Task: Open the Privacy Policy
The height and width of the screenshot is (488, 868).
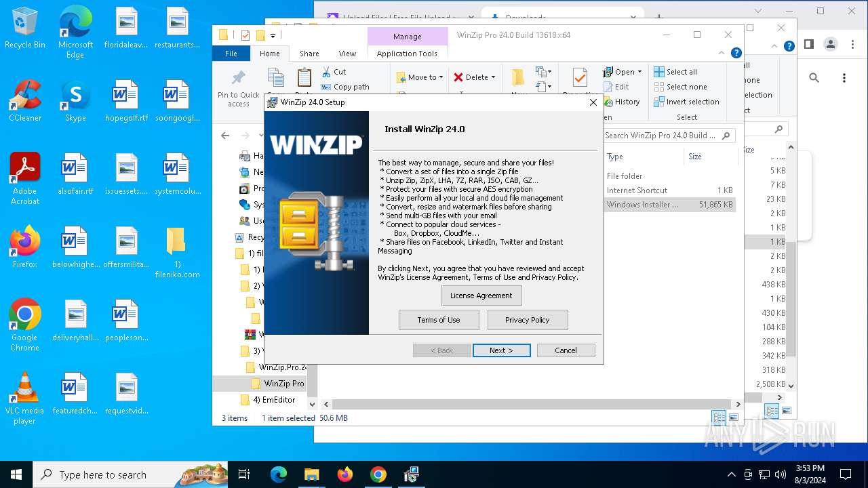Action: [x=528, y=320]
